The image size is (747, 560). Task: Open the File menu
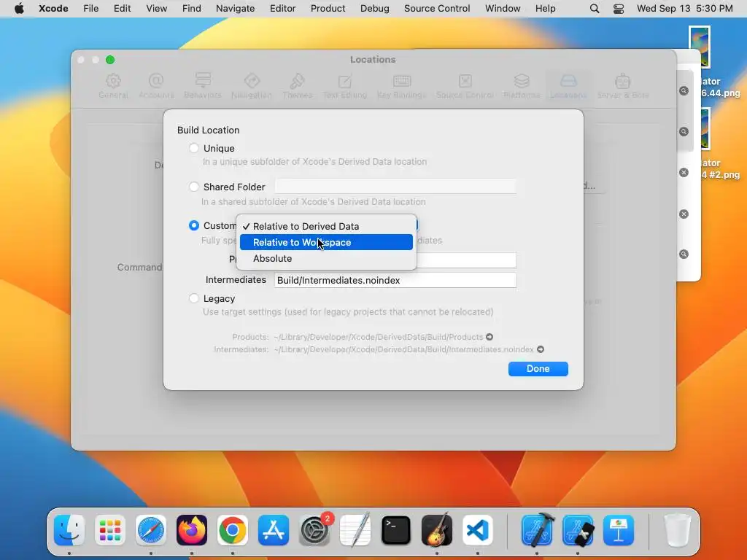(90, 9)
